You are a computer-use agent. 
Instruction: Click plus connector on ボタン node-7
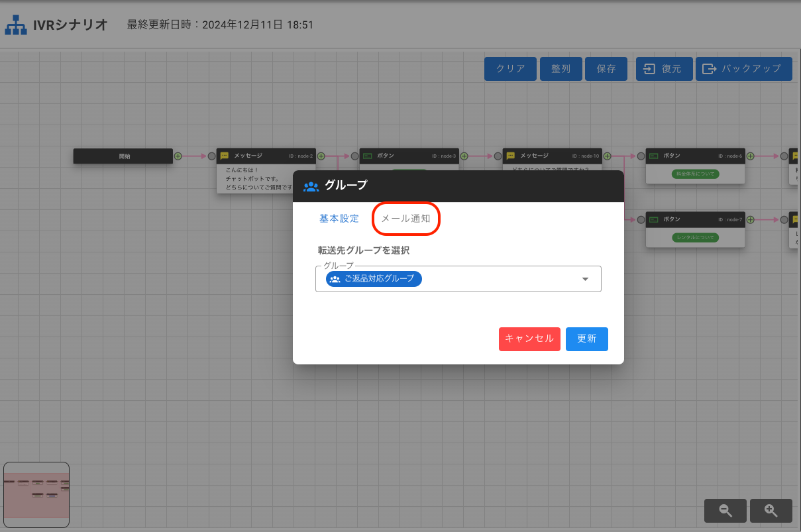coord(750,219)
